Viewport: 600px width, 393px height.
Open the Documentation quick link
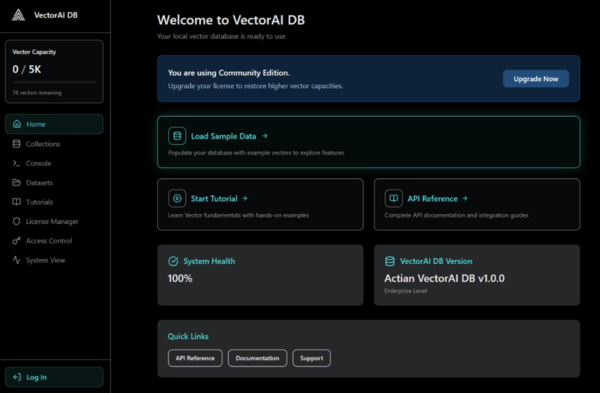(258, 358)
